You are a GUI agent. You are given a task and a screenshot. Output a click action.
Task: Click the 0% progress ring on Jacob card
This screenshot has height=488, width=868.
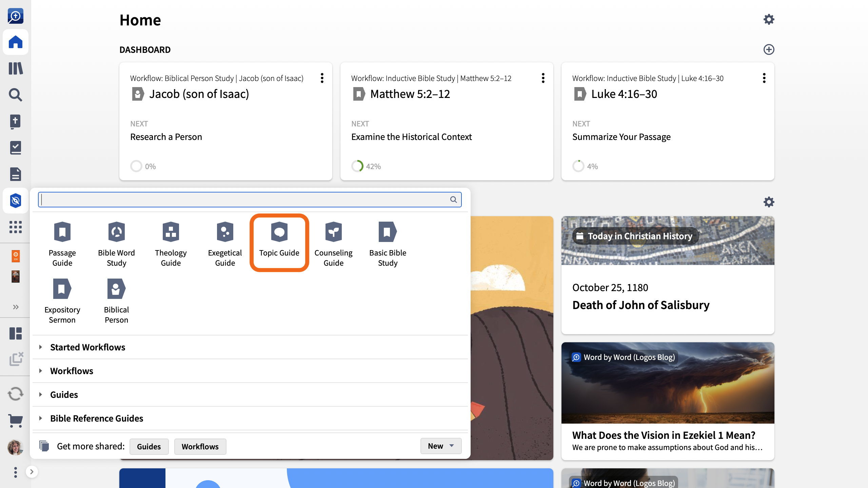click(x=136, y=166)
